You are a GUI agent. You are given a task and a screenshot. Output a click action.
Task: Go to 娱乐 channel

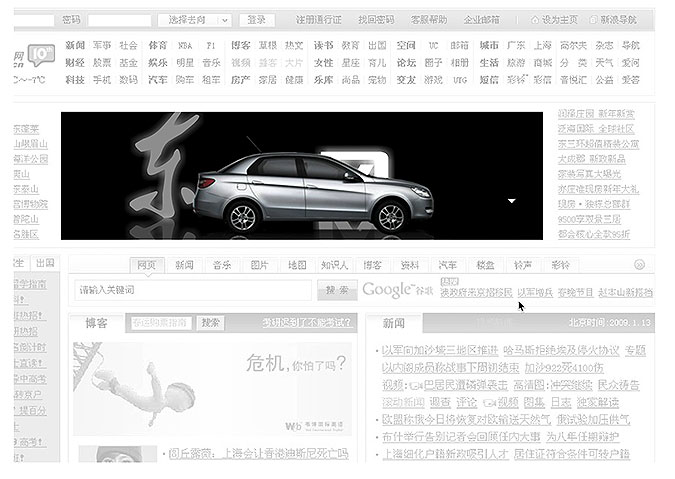click(158, 63)
